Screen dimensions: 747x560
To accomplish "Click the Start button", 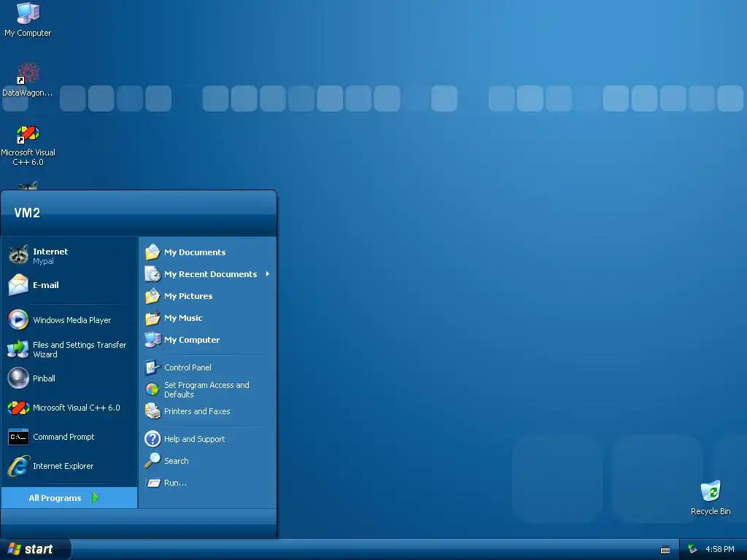I will (x=35, y=549).
